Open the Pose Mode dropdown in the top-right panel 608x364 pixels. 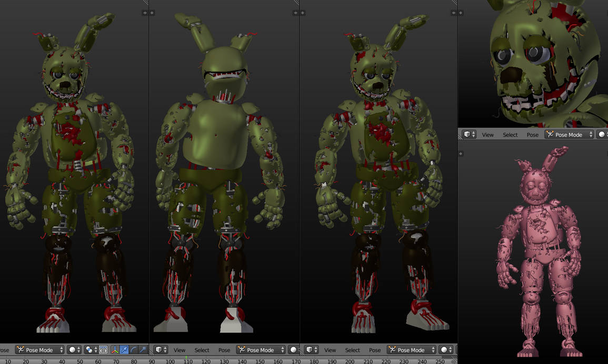click(x=569, y=135)
